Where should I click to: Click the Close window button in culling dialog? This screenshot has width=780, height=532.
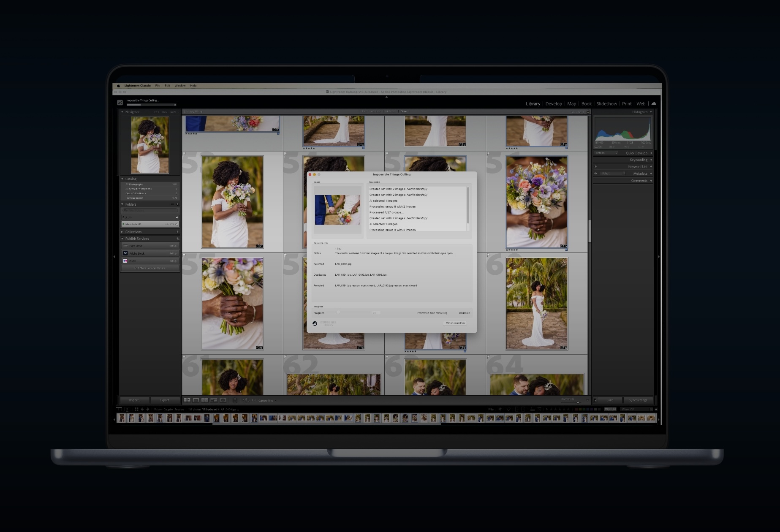coord(455,323)
